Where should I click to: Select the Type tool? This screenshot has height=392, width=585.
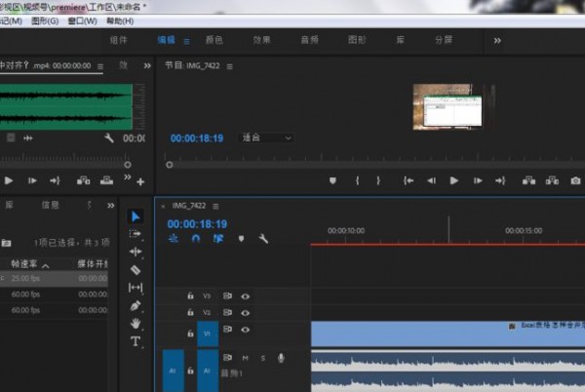[136, 341]
